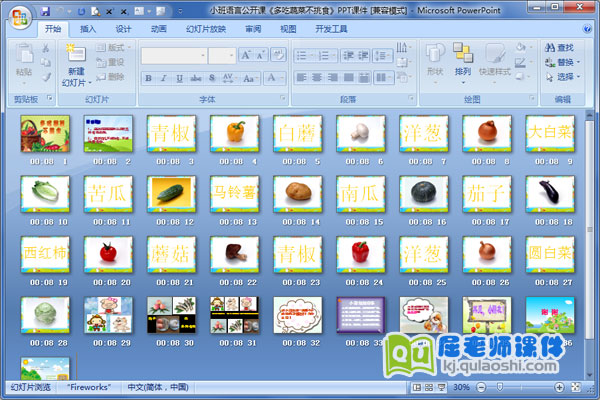This screenshot has height=400, width=600.
Task: Toggle slide sorter view button in status bar
Action: (x=428, y=387)
